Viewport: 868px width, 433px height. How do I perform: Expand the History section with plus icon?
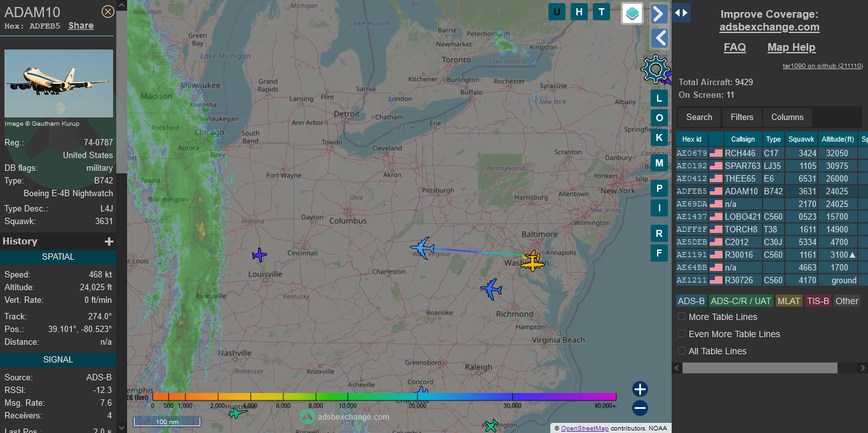point(109,241)
